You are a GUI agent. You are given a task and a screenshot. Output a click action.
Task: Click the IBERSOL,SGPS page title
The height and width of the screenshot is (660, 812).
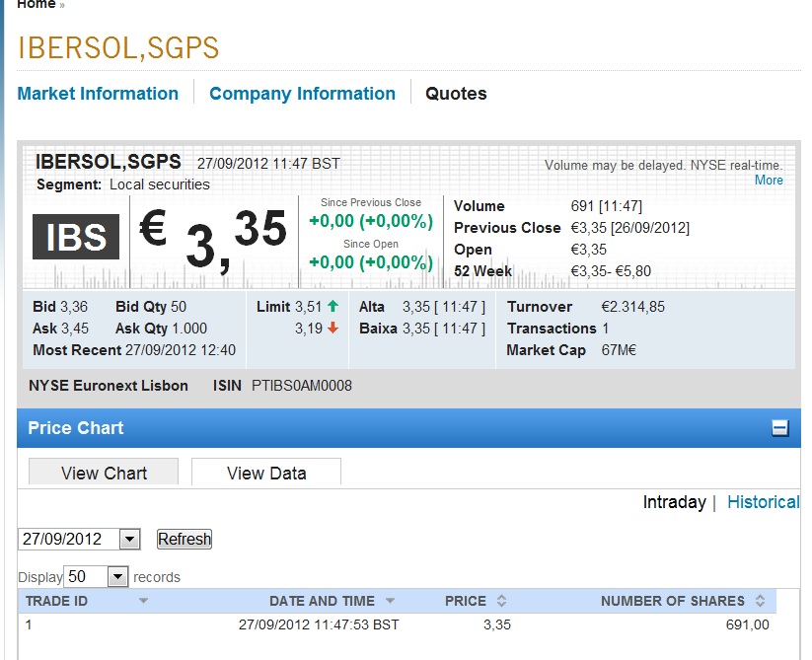(118, 47)
